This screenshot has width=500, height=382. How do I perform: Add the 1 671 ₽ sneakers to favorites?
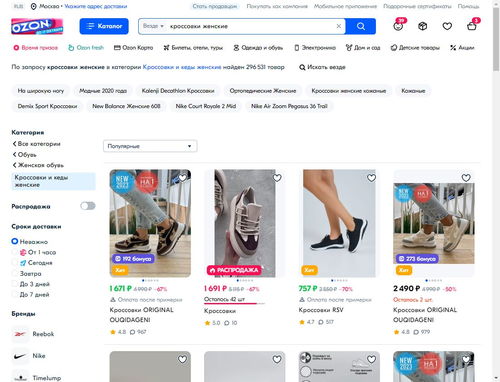point(182,178)
